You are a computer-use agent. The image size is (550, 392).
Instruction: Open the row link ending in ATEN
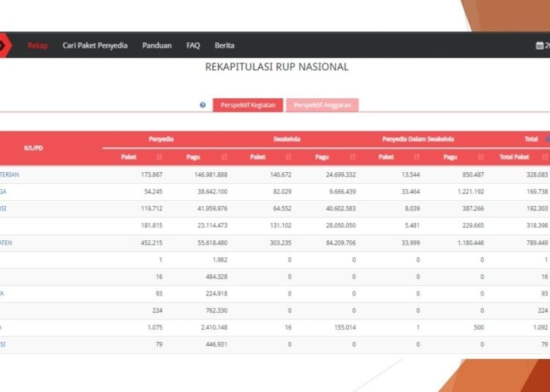(6, 243)
